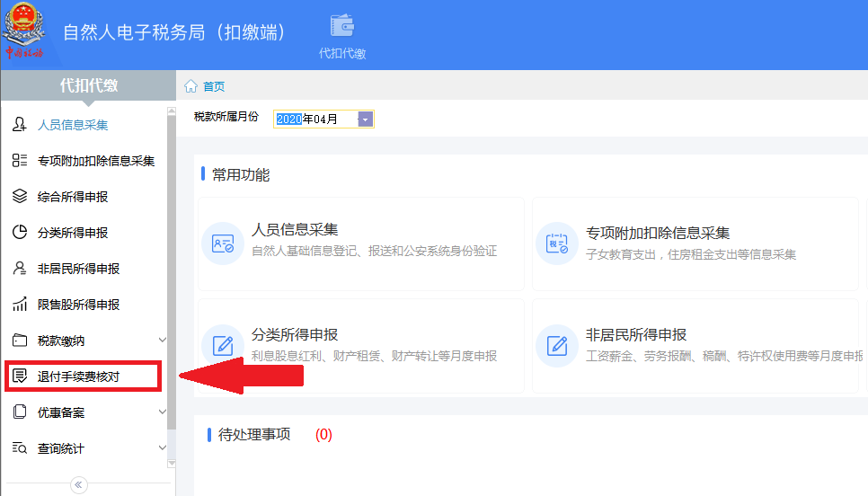Image resolution: width=868 pixels, height=496 pixels.
Task: Collapse the sidebar with double-chevron button
Action: (x=78, y=485)
